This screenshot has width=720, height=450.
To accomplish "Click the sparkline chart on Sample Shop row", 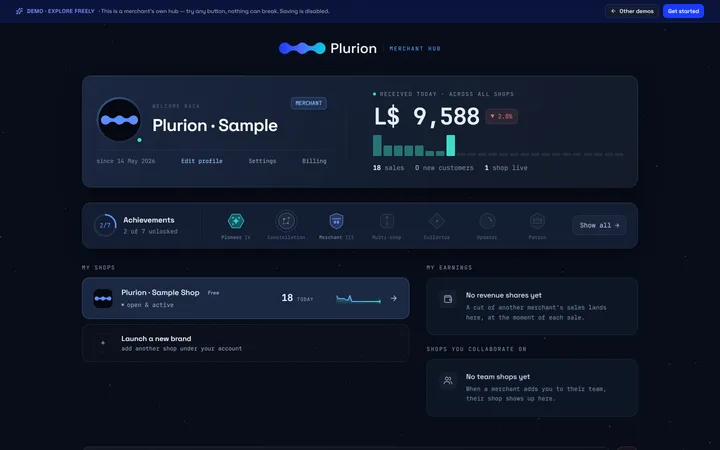I will [359, 299].
